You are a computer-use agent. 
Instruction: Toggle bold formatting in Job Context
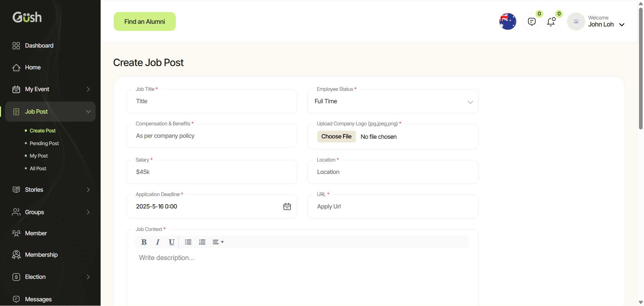pyautogui.click(x=144, y=242)
